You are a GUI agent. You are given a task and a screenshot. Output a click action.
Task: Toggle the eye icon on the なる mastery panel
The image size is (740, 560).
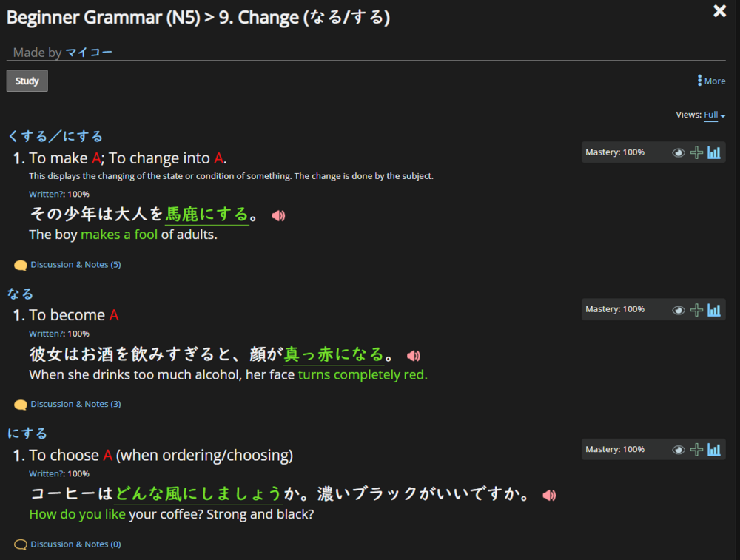(x=679, y=309)
